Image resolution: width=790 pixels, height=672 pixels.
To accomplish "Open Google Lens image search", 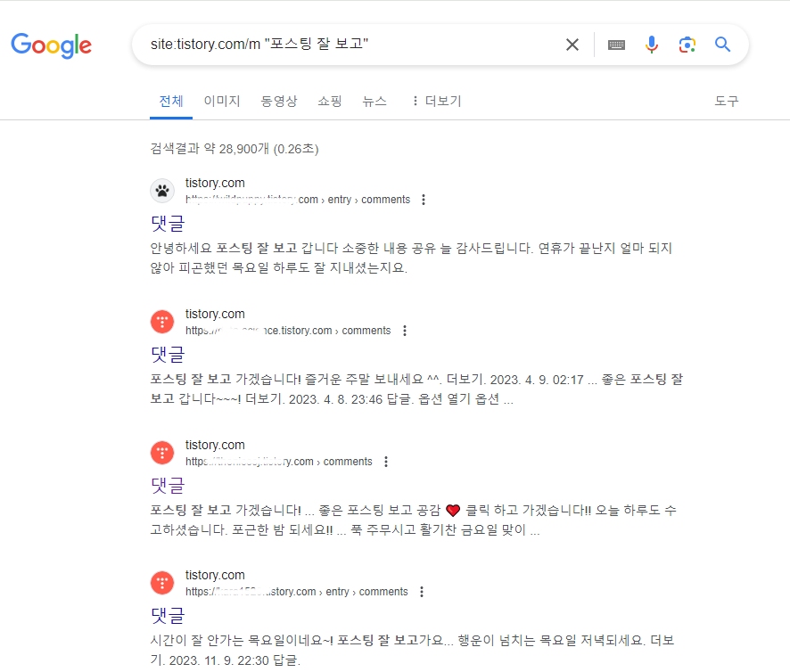I will tap(687, 45).
